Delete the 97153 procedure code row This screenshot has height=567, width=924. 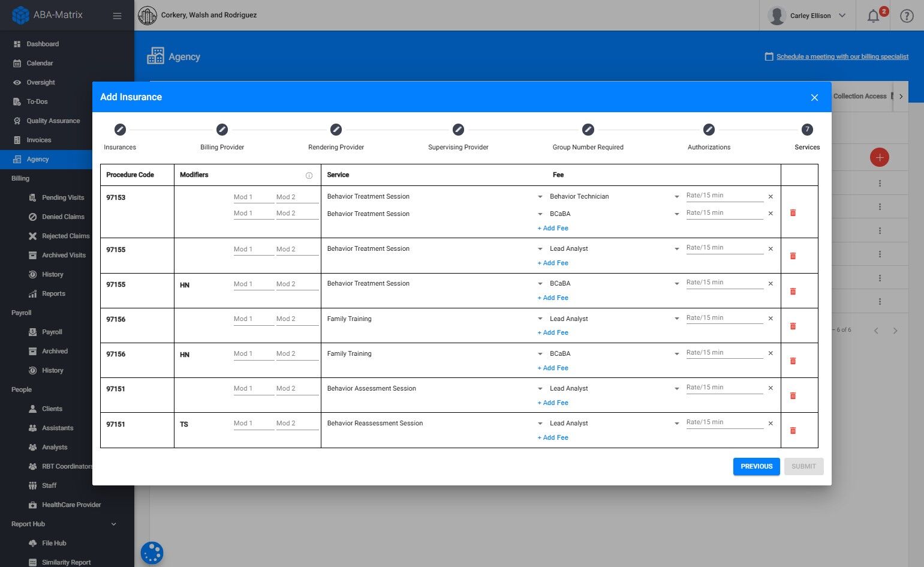(x=793, y=213)
